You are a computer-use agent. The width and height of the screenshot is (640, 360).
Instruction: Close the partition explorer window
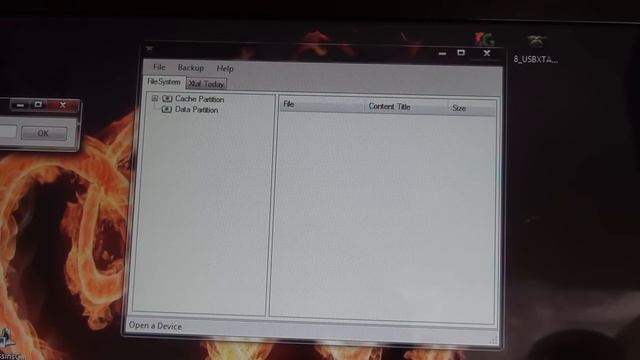(487, 53)
